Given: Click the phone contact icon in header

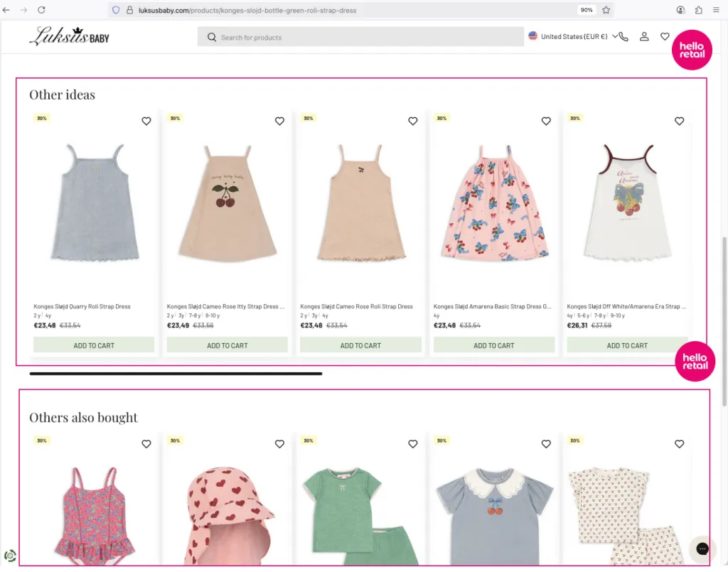Looking at the screenshot, I should coord(622,36).
